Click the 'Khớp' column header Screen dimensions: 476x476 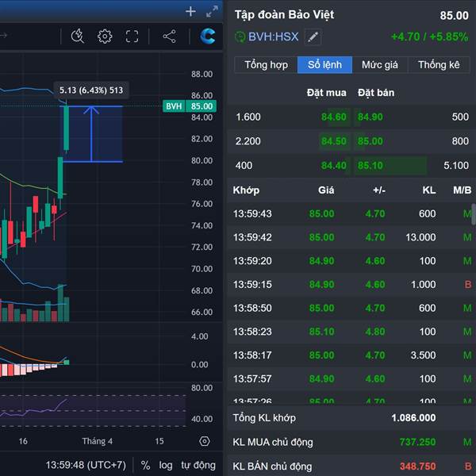(246, 190)
